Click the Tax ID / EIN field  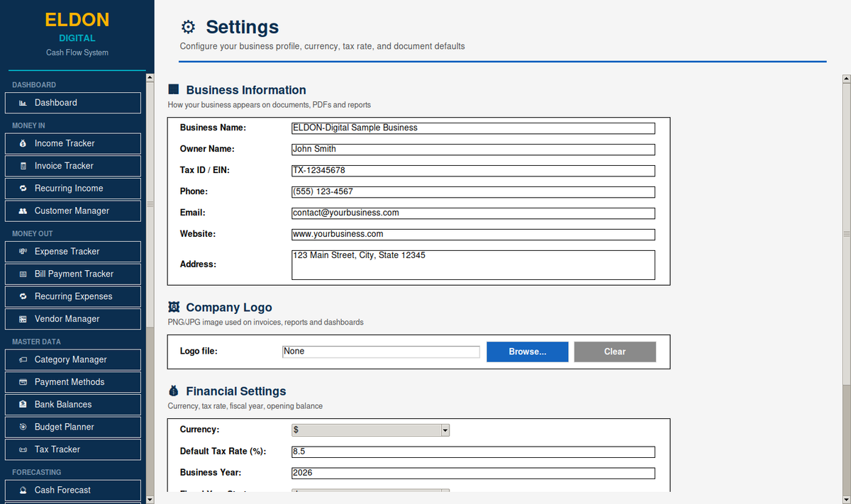pyautogui.click(x=473, y=171)
